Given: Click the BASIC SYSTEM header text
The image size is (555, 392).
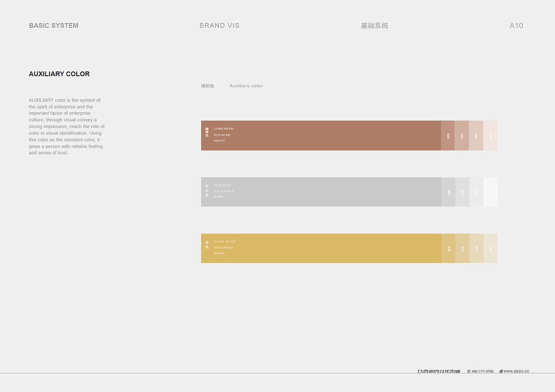Looking at the screenshot, I should [x=54, y=26].
